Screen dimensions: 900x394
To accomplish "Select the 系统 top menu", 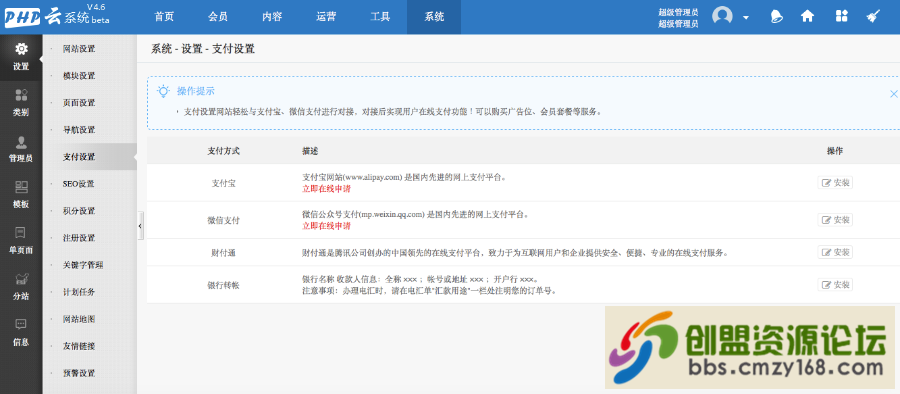I will click(434, 17).
